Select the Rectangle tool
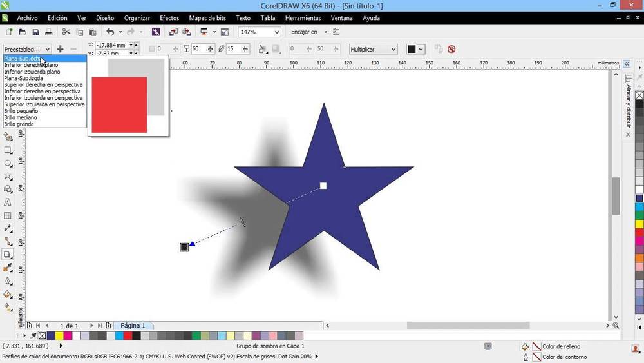Image resolution: width=644 pixels, height=363 pixels. (8, 150)
